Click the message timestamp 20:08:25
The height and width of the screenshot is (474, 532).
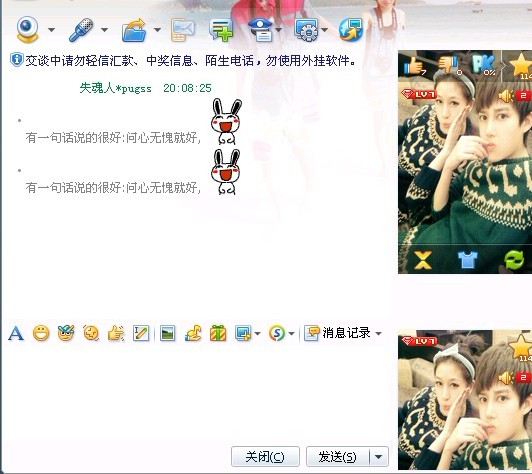click(x=187, y=89)
